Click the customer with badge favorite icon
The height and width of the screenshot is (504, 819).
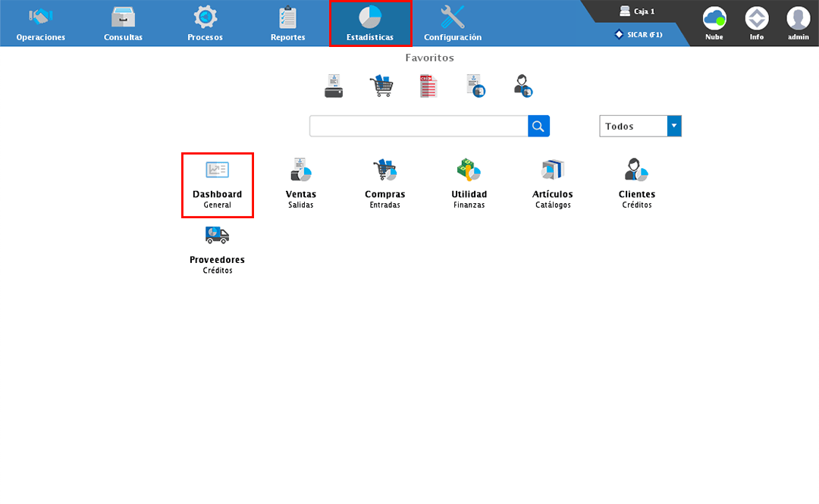click(522, 86)
